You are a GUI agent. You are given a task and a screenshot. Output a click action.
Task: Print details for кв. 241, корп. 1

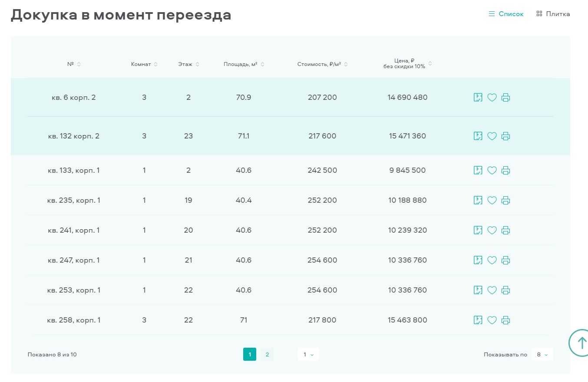pyautogui.click(x=505, y=231)
